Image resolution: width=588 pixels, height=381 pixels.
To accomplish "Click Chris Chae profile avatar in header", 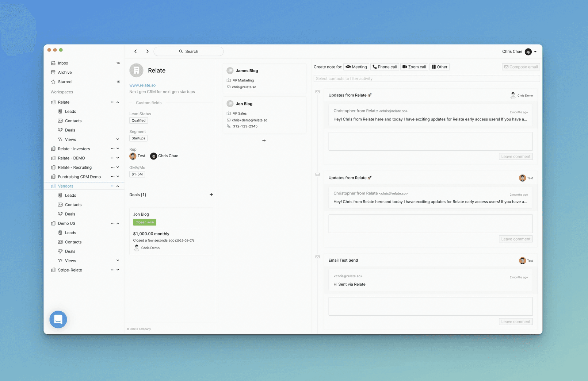I will [x=528, y=52].
